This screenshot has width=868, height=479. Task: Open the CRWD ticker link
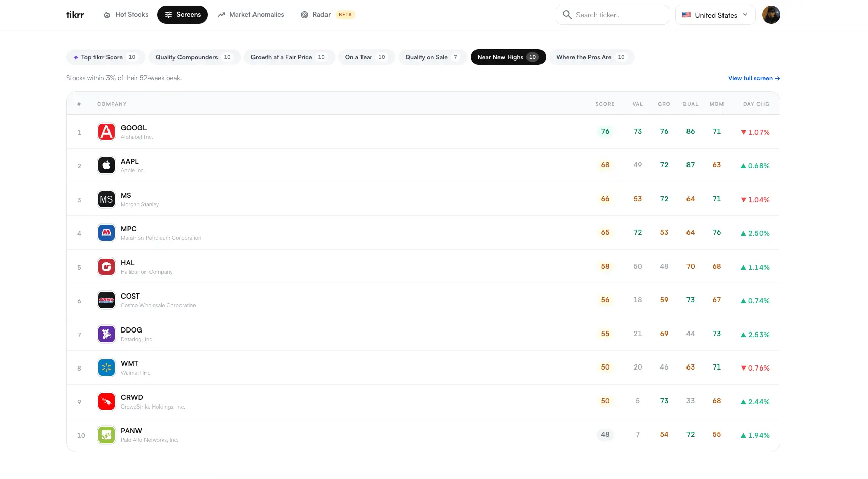(132, 397)
